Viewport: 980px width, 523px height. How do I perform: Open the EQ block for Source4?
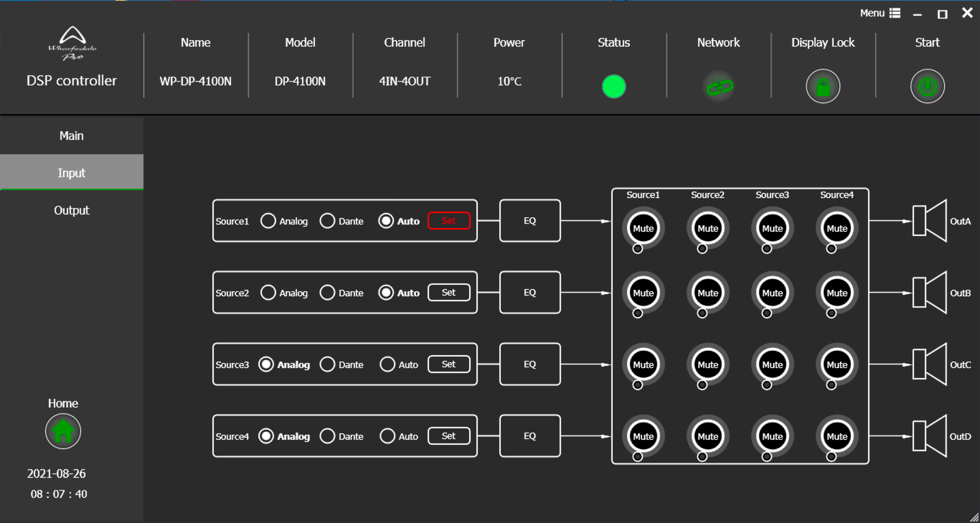click(x=530, y=436)
